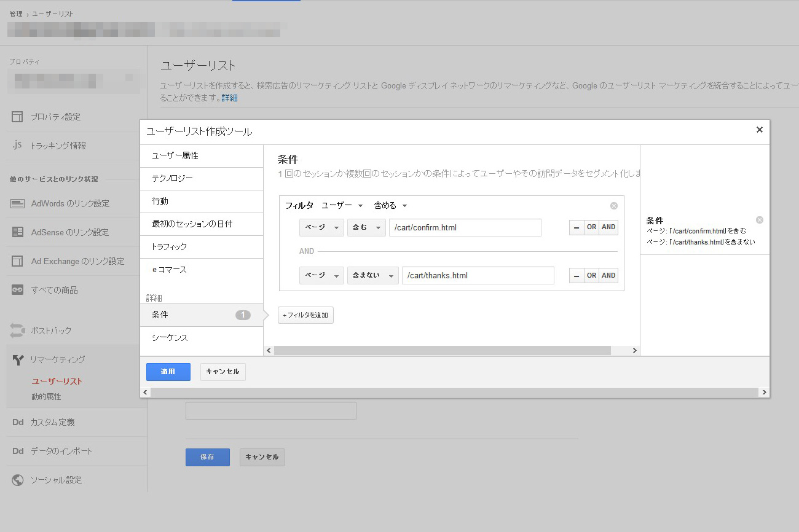Click left arrow of conditions panel scrollbar
Image resolution: width=799 pixels, height=532 pixels.
pyautogui.click(x=268, y=350)
